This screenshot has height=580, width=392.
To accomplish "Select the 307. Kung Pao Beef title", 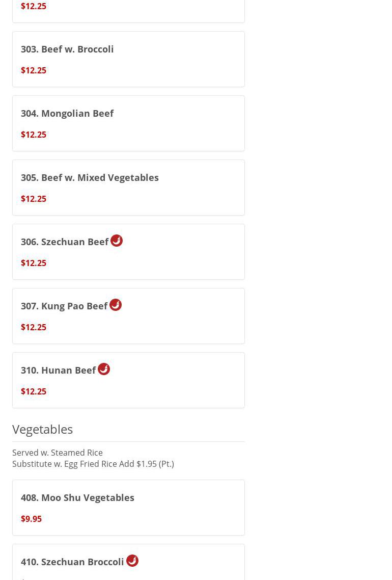I will point(64,306).
